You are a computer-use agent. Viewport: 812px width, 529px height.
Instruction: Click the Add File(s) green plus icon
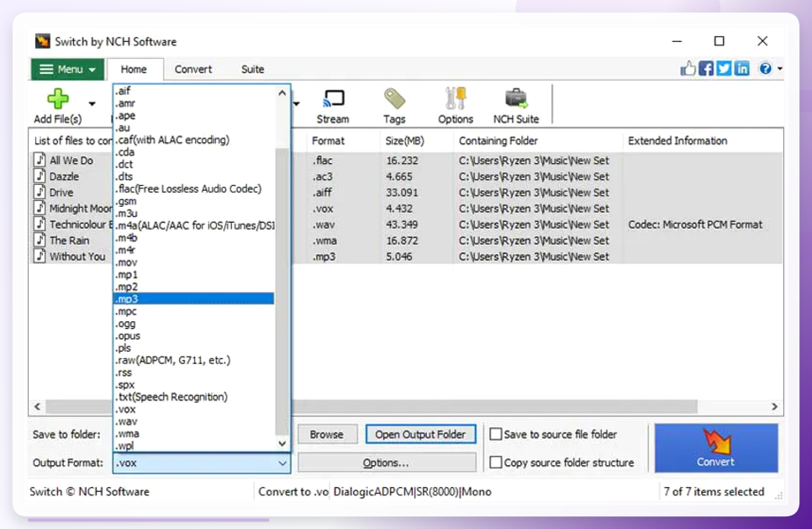click(57, 98)
